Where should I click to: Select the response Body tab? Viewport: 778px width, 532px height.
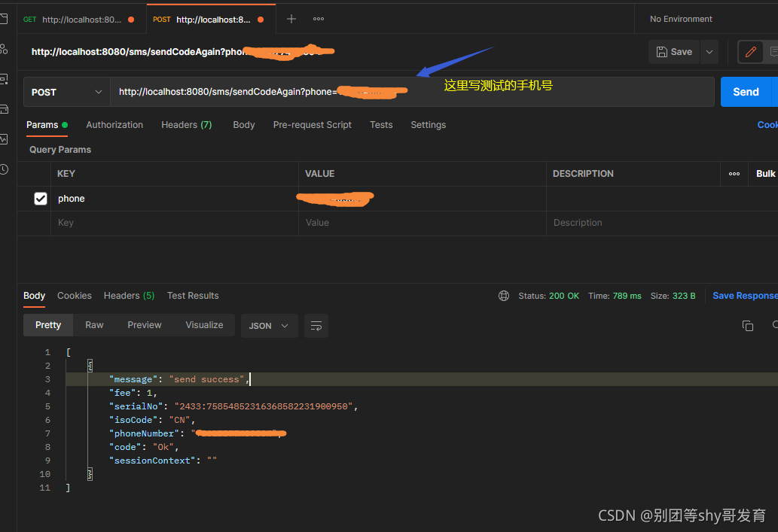tap(34, 296)
